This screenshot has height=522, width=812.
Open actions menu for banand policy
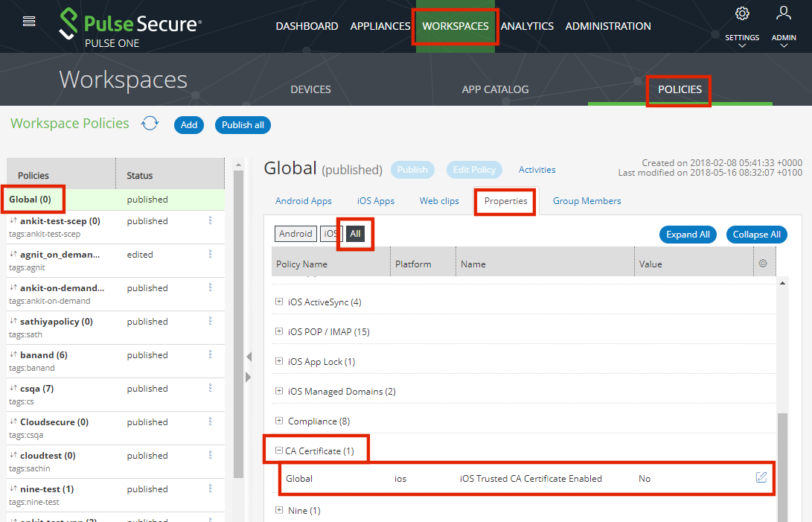pos(210,354)
